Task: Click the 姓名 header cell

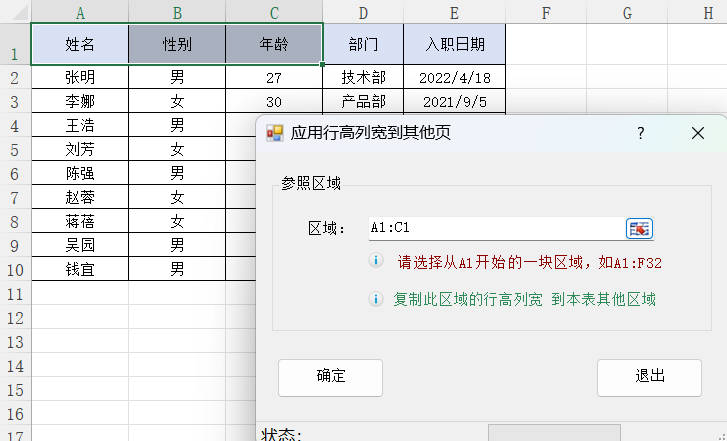Action: point(80,45)
